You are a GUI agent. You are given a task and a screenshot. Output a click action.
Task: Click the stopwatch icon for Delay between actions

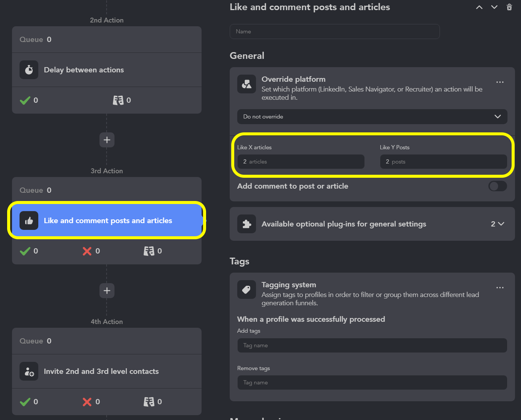[x=29, y=70]
